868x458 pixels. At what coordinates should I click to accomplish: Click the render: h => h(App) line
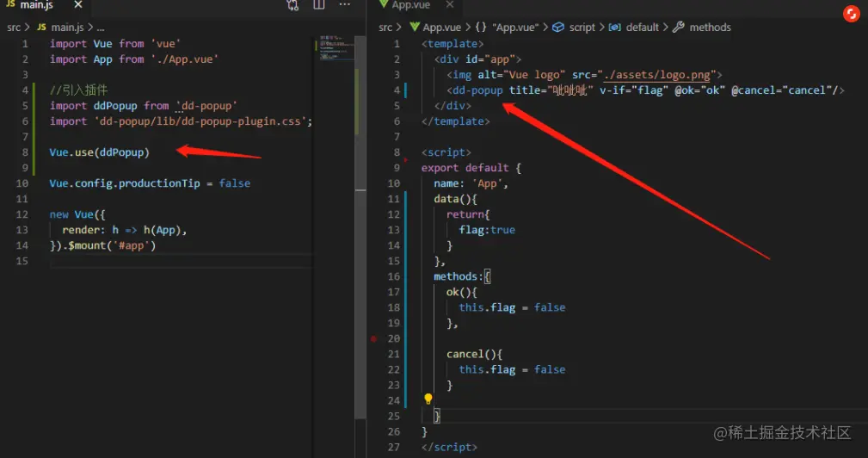tap(125, 230)
